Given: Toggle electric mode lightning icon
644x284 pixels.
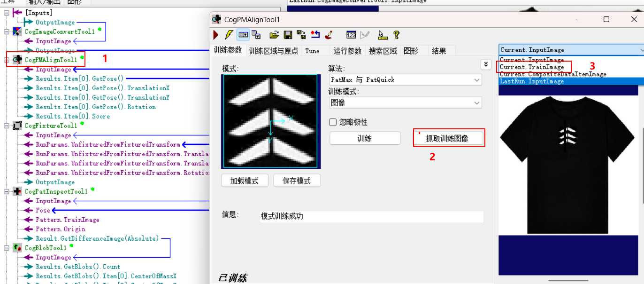Looking at the screenshot, I should 229,35.
